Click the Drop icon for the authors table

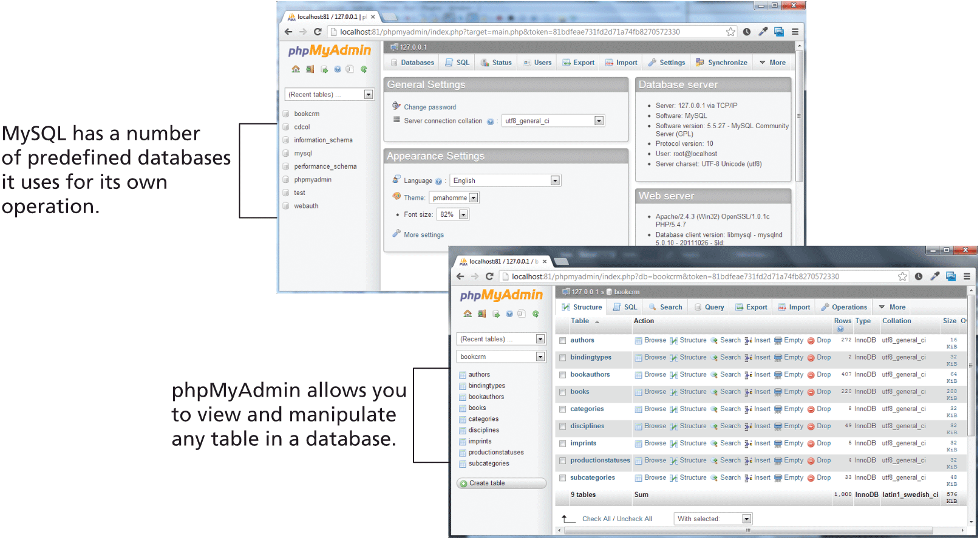[x=811, y=341]
